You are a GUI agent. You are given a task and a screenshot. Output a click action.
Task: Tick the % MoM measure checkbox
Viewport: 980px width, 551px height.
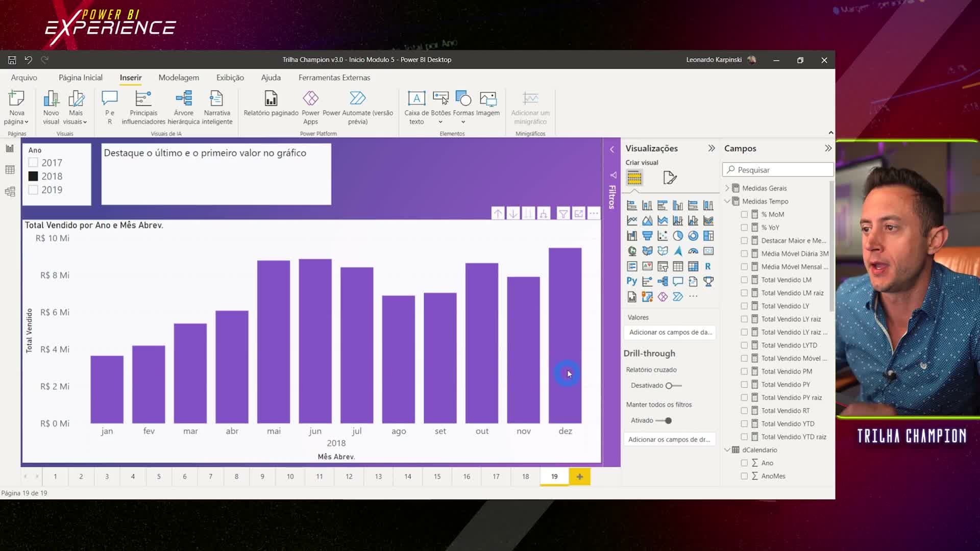pos(744,215)
